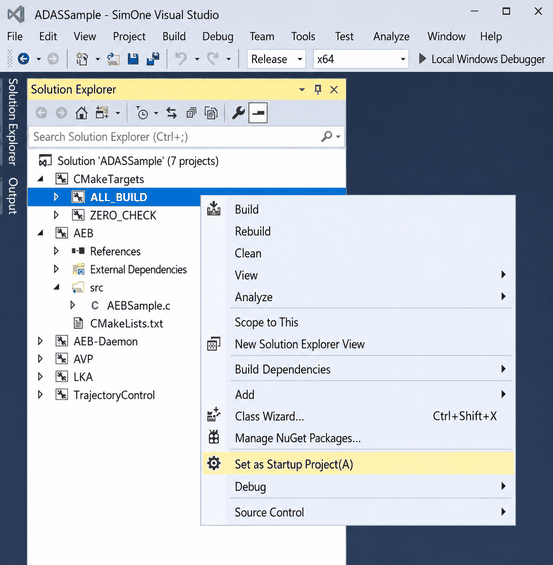Image resolution: width=553 pixels, height=565 pixels.
Task: Click Solution Explorer forward arrow icon
Action: [62, 113]
